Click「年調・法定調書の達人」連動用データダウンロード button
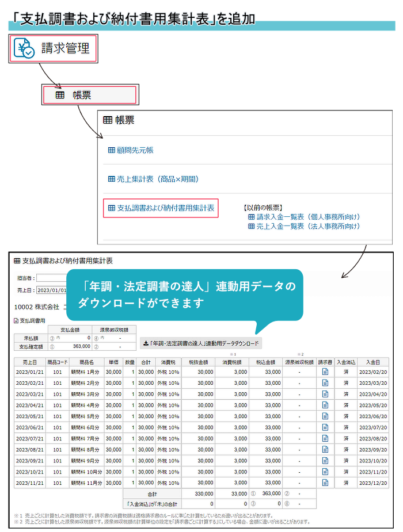The image size is (403, 532). pyautogui.click(x=200, y=343)
